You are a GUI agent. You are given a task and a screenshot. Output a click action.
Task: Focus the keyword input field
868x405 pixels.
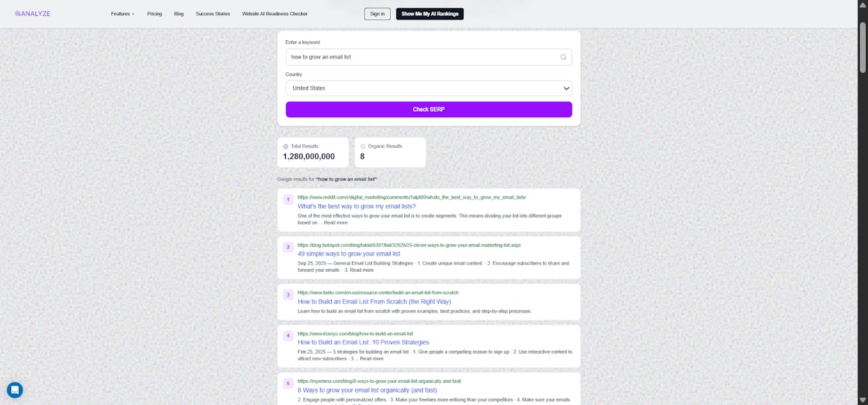tap(428, 57)
